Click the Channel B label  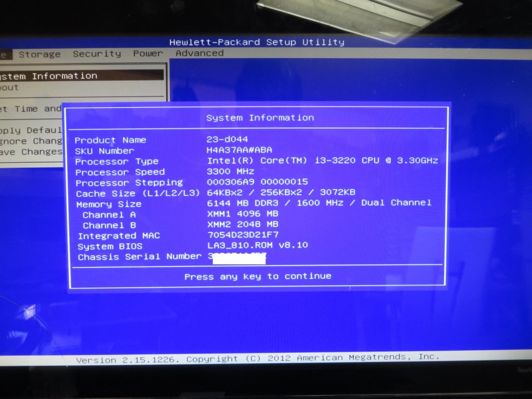click(x=110, y=225)
